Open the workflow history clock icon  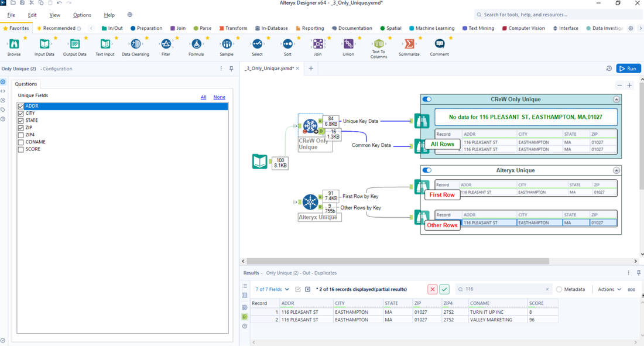(x=609, y=68)
